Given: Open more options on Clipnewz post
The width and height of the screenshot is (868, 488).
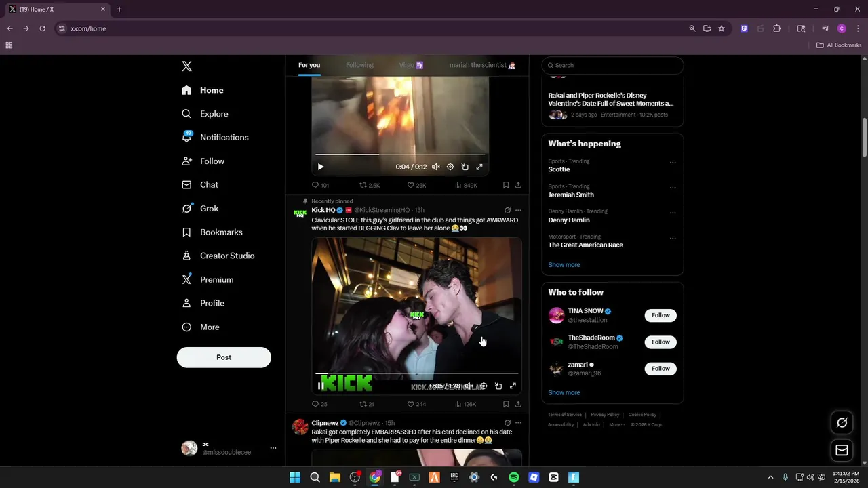Looking at the screenshot, I should pos(518,423).
